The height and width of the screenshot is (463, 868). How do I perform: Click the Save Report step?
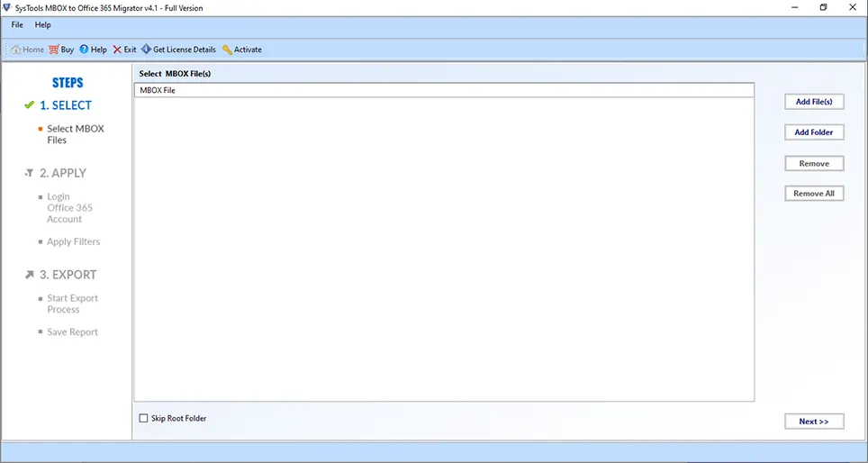pos(73,331)
